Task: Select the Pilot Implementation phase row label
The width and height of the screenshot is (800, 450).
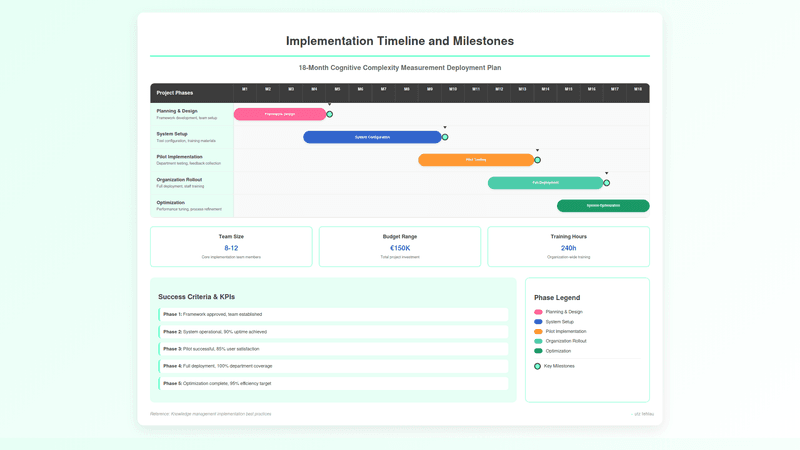Action: [x=192, y=160]
